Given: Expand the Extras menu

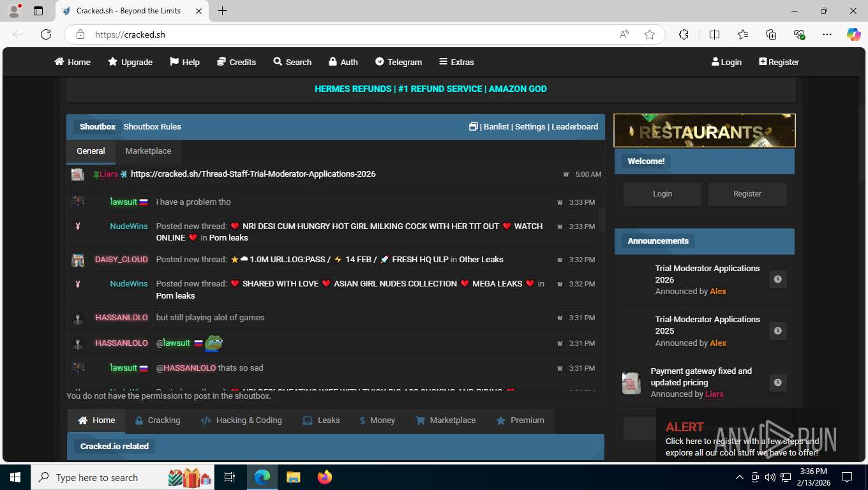Looking at the screenshot, I should (456, 62).
